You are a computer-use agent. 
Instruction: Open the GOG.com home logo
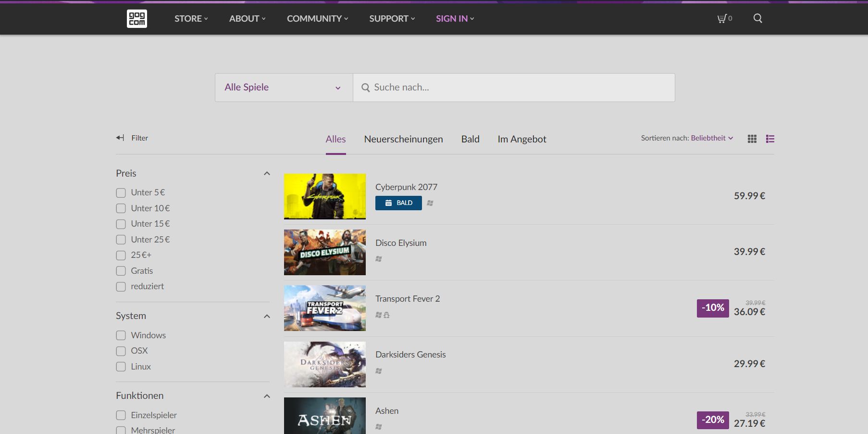coord(137,19)
